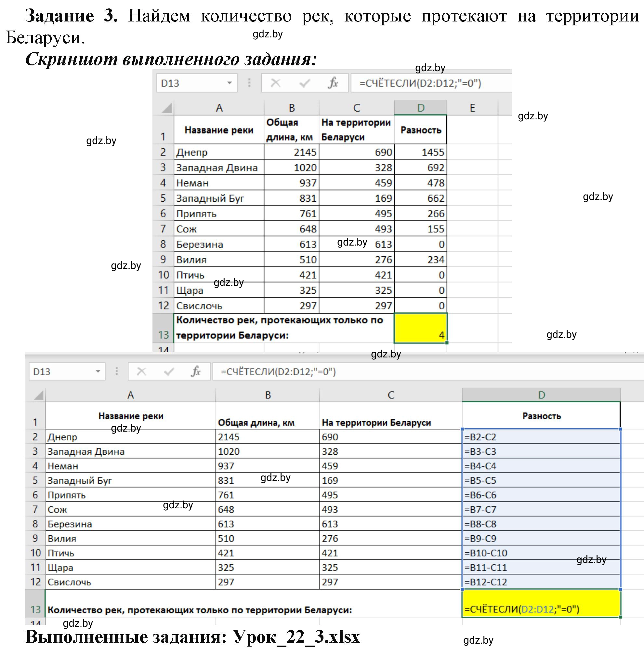The height and width of the screenshot is (656, 644).
Task: Click the Select All triangle in the upper spreadsheet
Action: 166,108
